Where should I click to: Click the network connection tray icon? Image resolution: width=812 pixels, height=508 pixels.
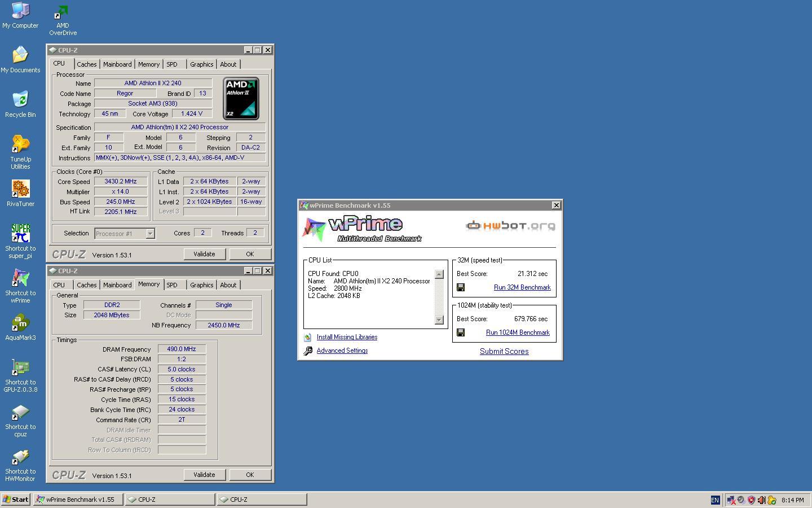[x=731, y=500]
